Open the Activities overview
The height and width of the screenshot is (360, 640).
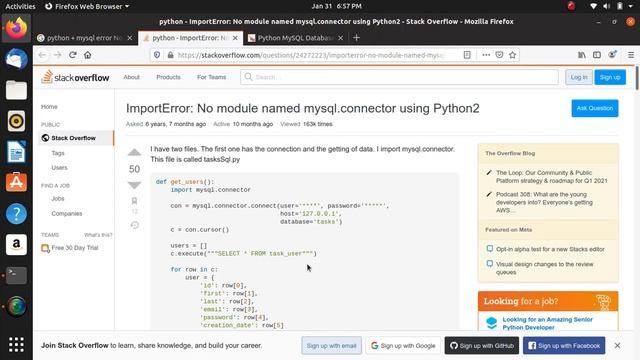pos(20,6)
